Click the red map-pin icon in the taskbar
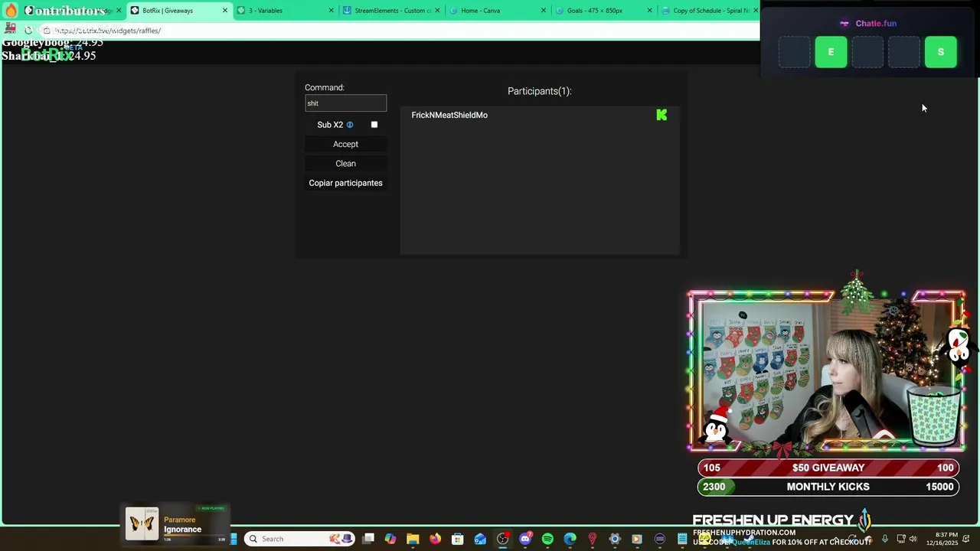980x551 pixels. pyautogui.click(x=592, y=539)
